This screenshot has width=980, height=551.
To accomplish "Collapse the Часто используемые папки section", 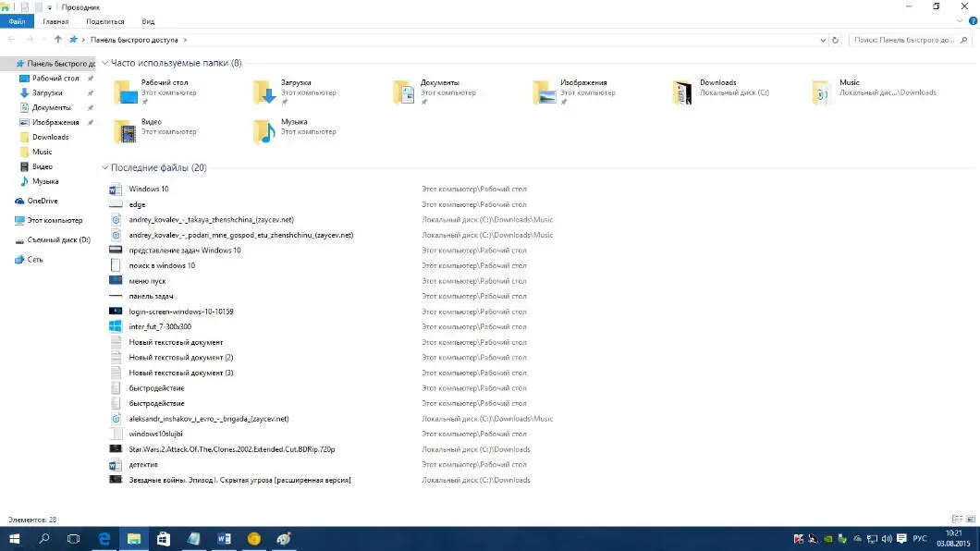I will pos(104,63).
